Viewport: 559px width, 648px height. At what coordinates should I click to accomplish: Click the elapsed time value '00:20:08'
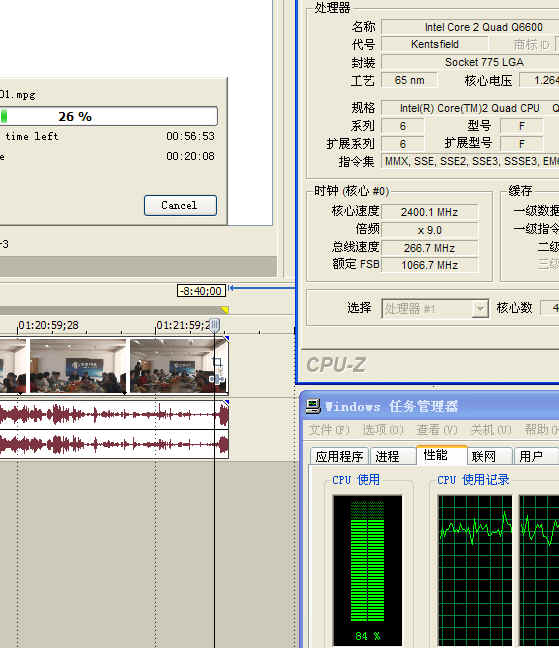pyautogui.click(x=190, y=156)
